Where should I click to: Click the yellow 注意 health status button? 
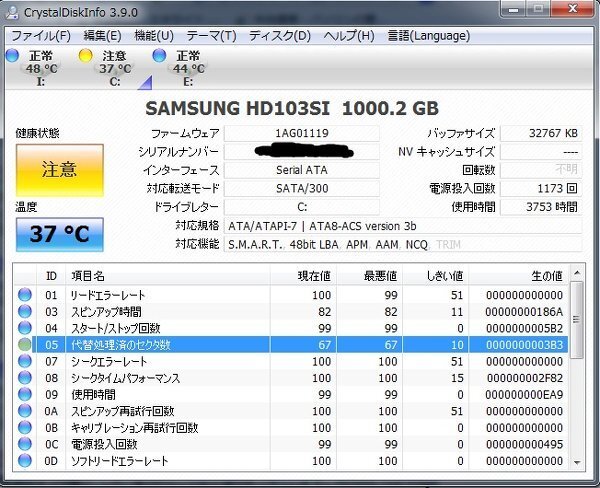[60, 170]
